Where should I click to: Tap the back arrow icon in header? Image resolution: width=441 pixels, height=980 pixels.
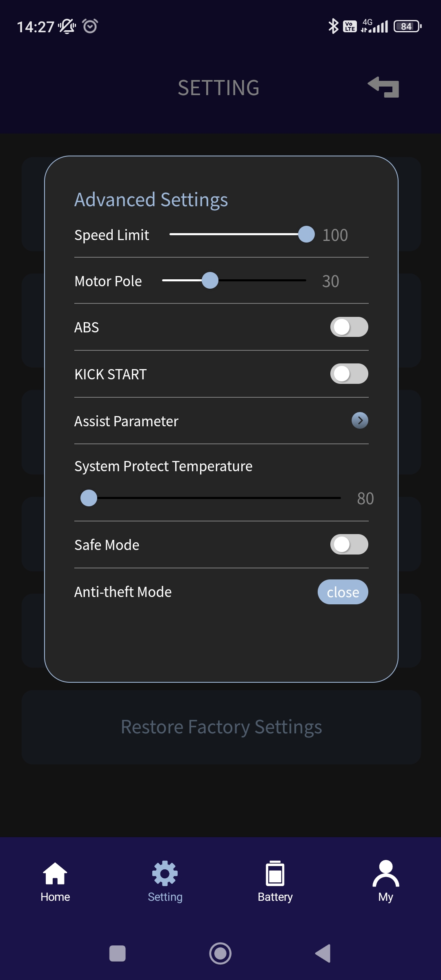383,87
